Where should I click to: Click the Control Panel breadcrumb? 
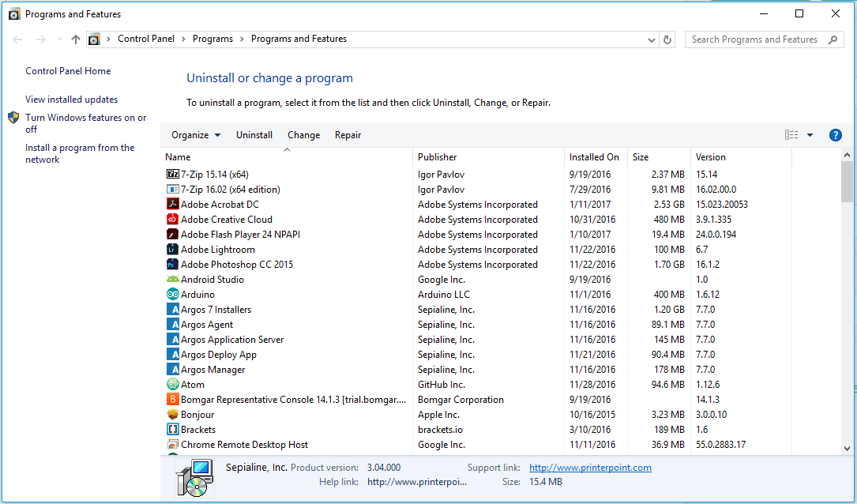point(146,39)
